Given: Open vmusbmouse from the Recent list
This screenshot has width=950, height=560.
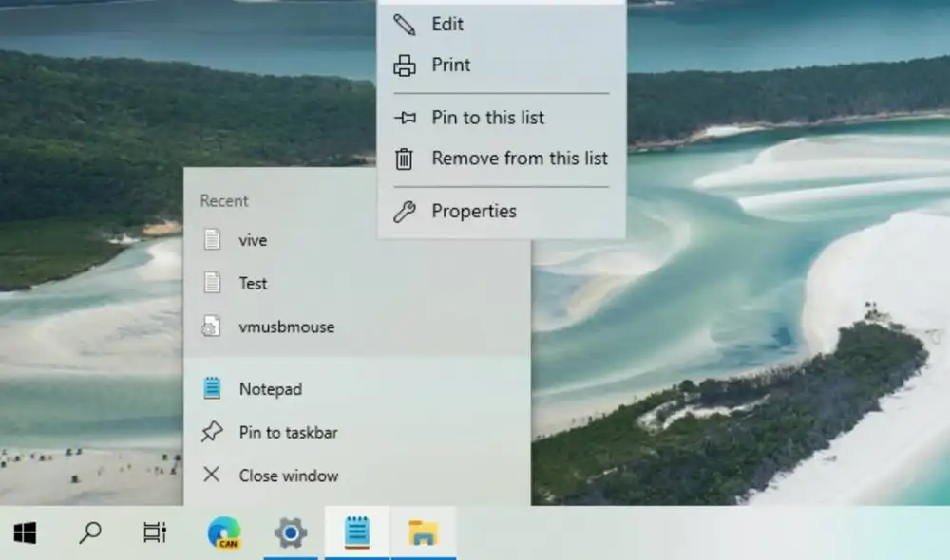Looking at the screenshot, I should coord(287,327).
